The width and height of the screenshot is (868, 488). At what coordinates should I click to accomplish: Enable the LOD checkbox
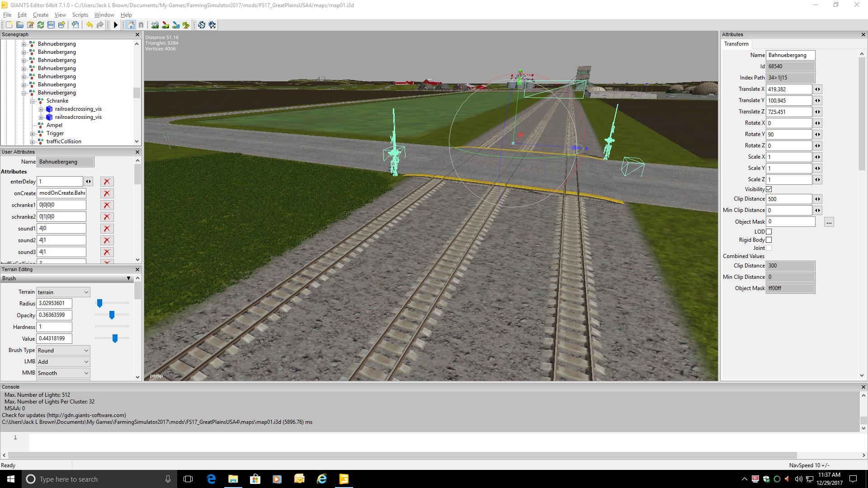point(769,231)
